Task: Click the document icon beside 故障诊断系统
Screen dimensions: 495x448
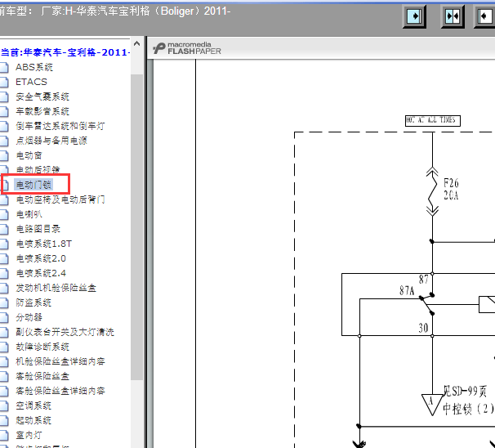Action: click(4, 347)
